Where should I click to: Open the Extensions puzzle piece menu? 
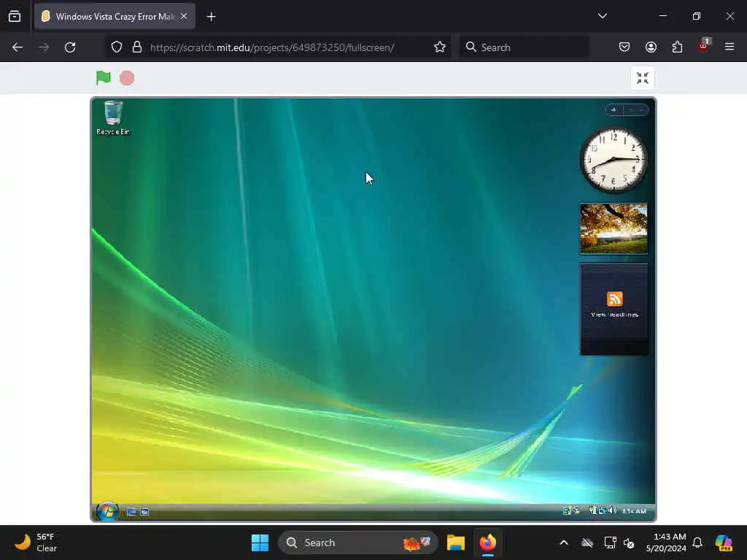tap(677, 47)
